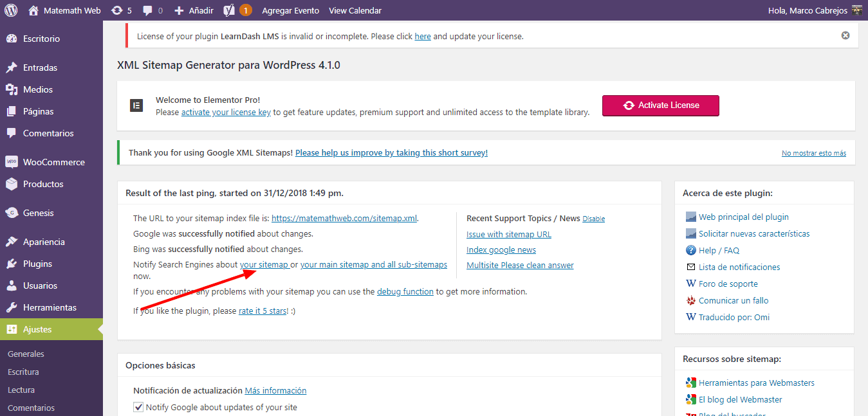Open Solicitar nuevas características link
The image size is (868, 416).
coord(754,233)
